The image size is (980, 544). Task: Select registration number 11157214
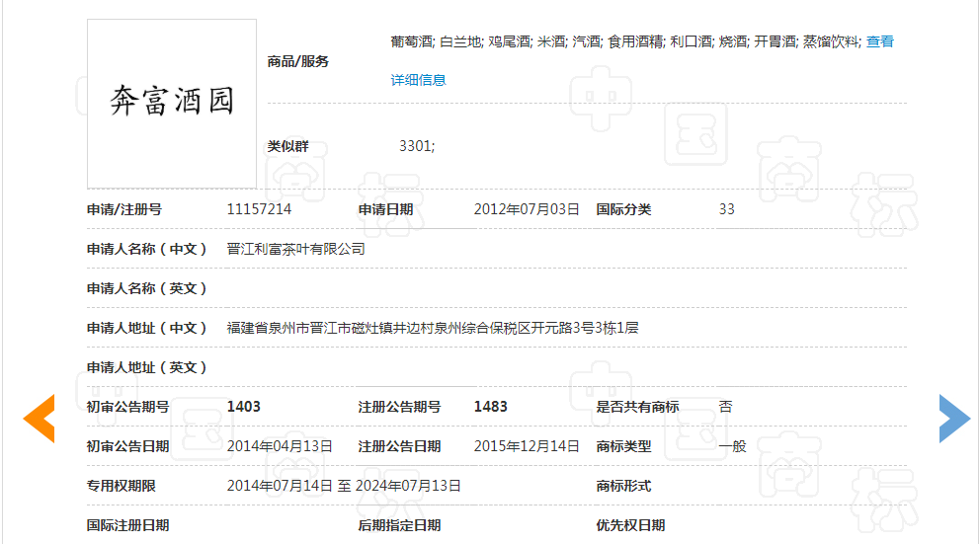click(259, 209)
